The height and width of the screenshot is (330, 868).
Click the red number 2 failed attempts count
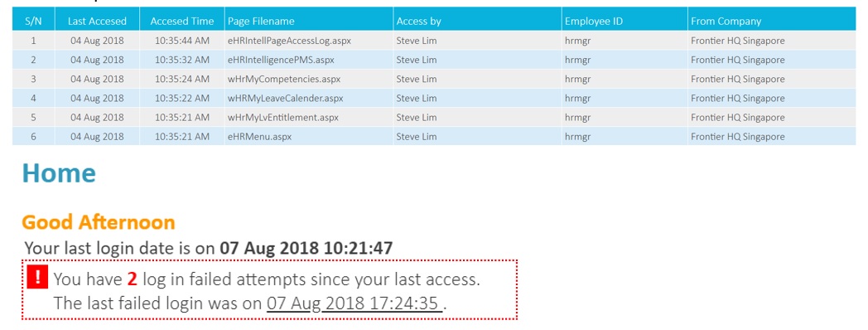point(132,279)
